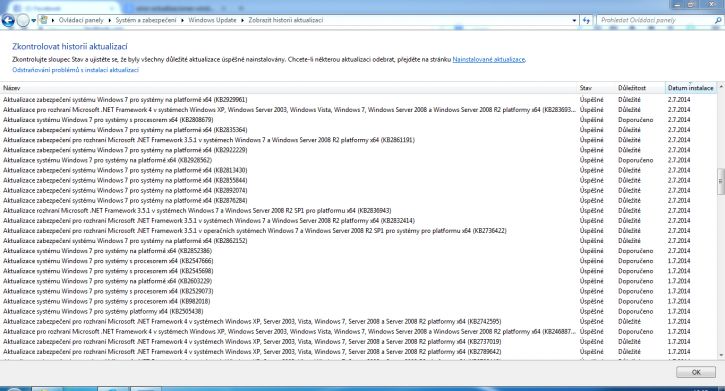Screen dimensions: 725x391
Task: Select the .NET Framework 4 update KB2737019
Action: [x=358, y=342]
